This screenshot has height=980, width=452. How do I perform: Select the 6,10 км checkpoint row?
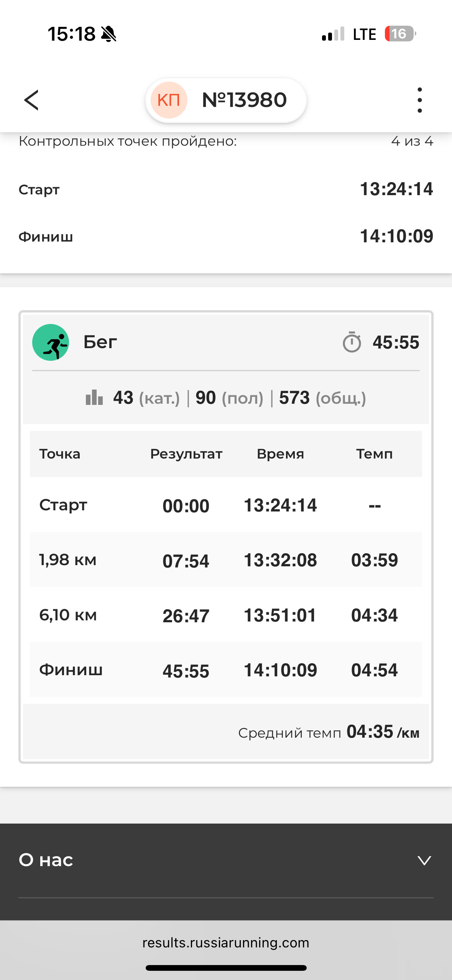[226, 615]
